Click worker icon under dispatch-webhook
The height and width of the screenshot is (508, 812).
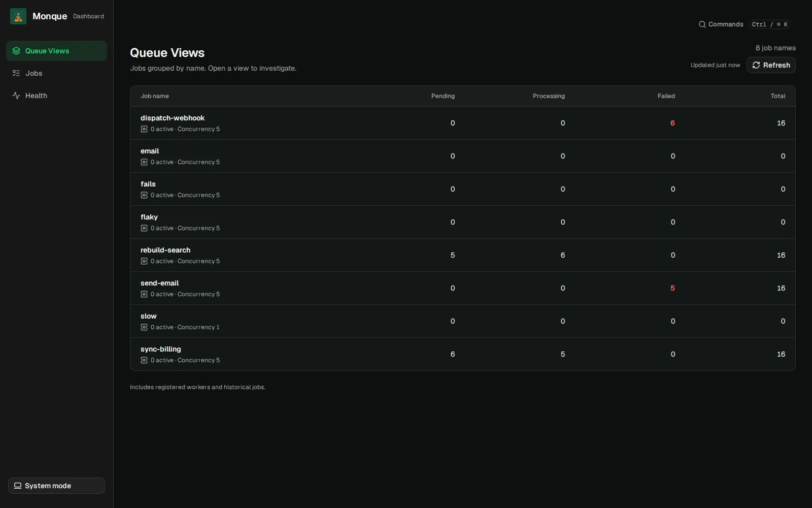(x=144, y=129)
